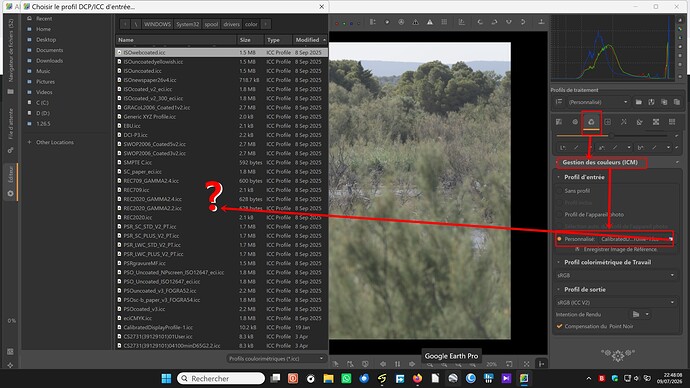Copy the processing profile to clipboard

(x=664, y=102)
